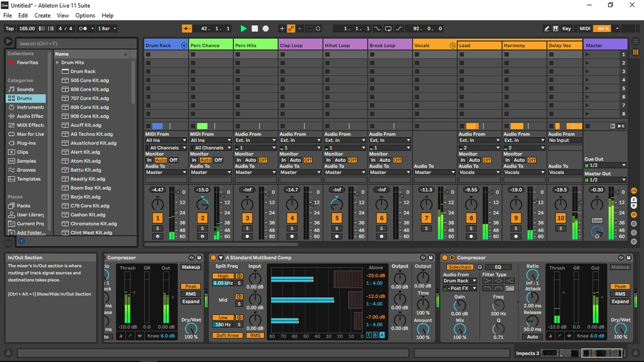Image resolution: width=644 pixels, height=362 pixels.
Task: Toggle the Metronome icon
Action: 84,28
